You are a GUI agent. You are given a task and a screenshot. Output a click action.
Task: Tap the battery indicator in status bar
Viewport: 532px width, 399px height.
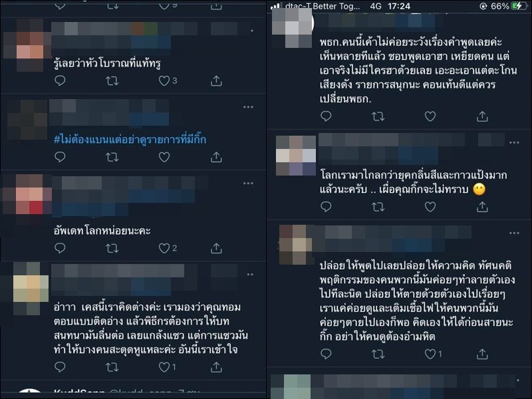click(519, 6)
